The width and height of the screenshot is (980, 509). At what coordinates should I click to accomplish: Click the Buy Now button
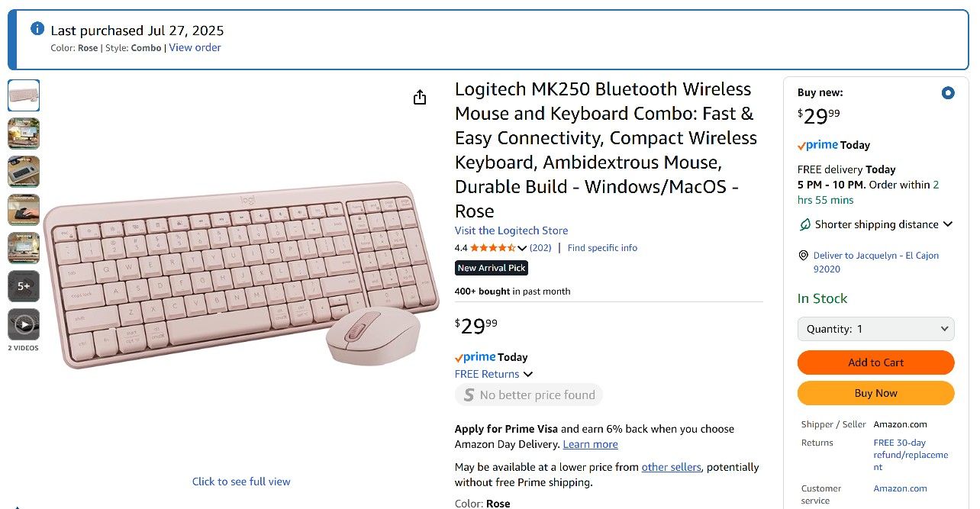(875, 393)
